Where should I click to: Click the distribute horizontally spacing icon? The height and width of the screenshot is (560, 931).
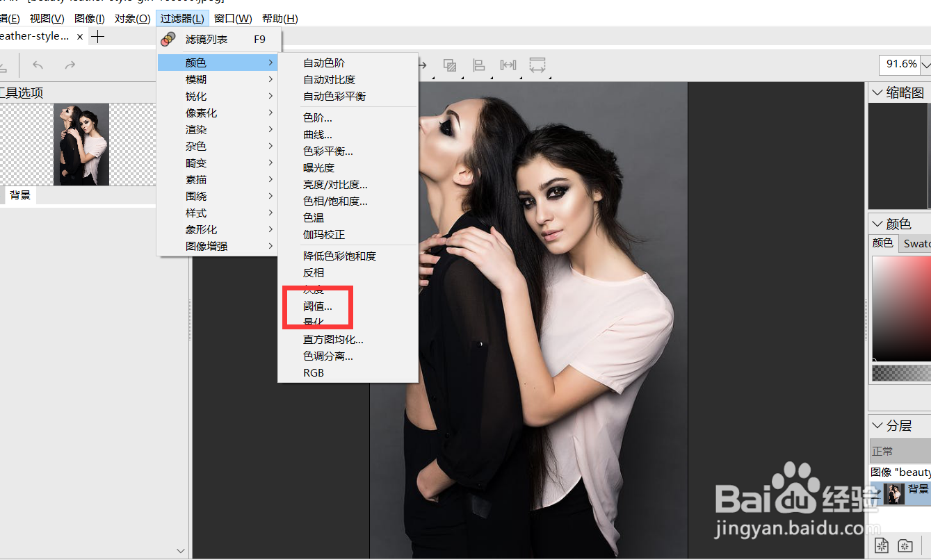point(508,65)
